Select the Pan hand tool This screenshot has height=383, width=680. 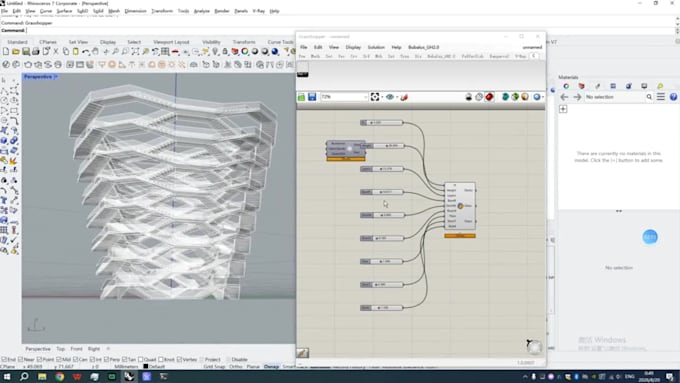pyautogui.click(x=95, y=52)
